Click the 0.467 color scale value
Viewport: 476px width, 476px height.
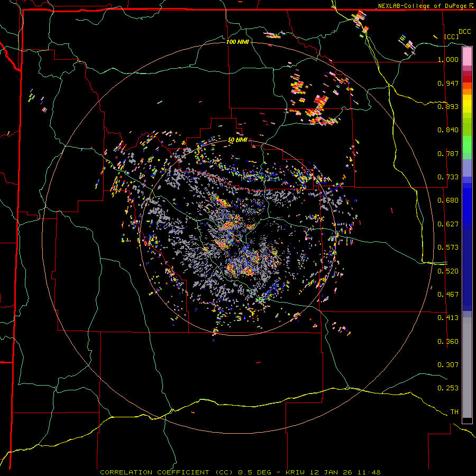coord(448,295)
